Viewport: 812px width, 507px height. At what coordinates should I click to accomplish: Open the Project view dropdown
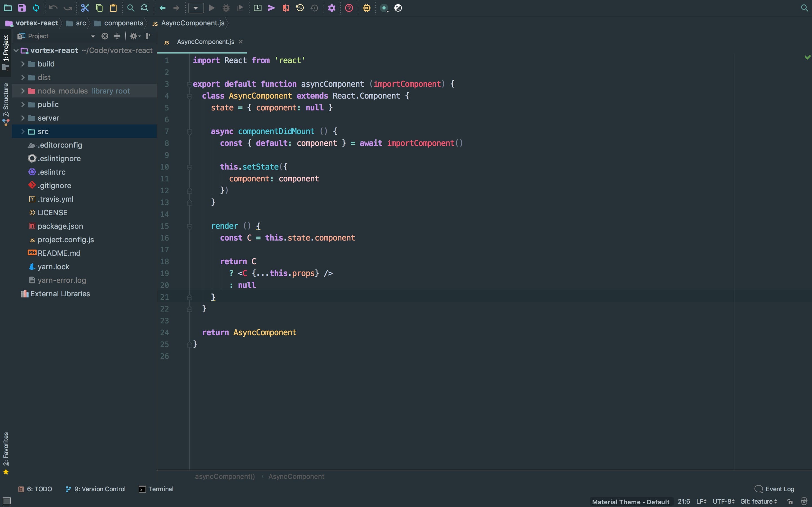tap(93, 36)
